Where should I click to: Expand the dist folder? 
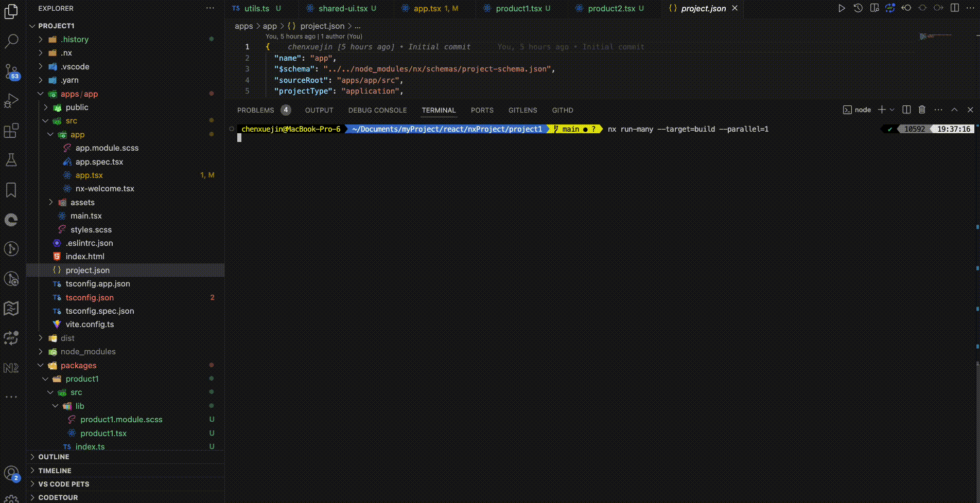pyautogui.click(x=126, y=338)
